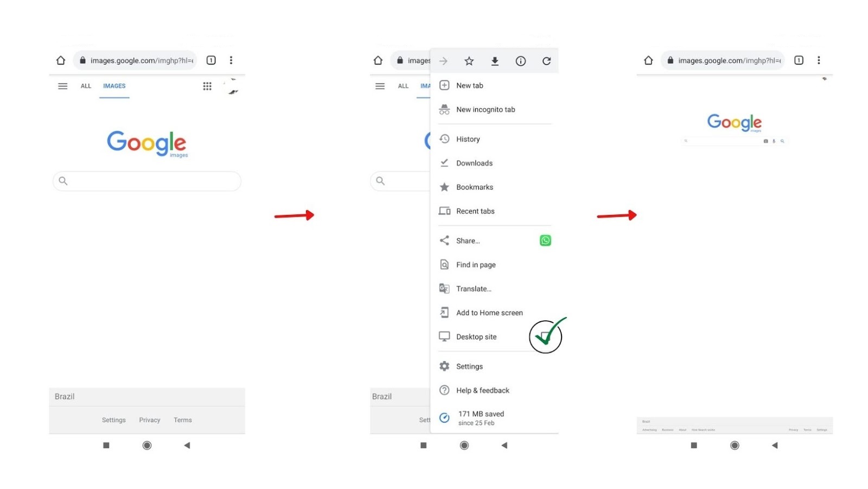Tap Android recents square on the middle phone
The height and width of the screenshot is (489, 868).
pyautogui.click(x=424, y=446)
